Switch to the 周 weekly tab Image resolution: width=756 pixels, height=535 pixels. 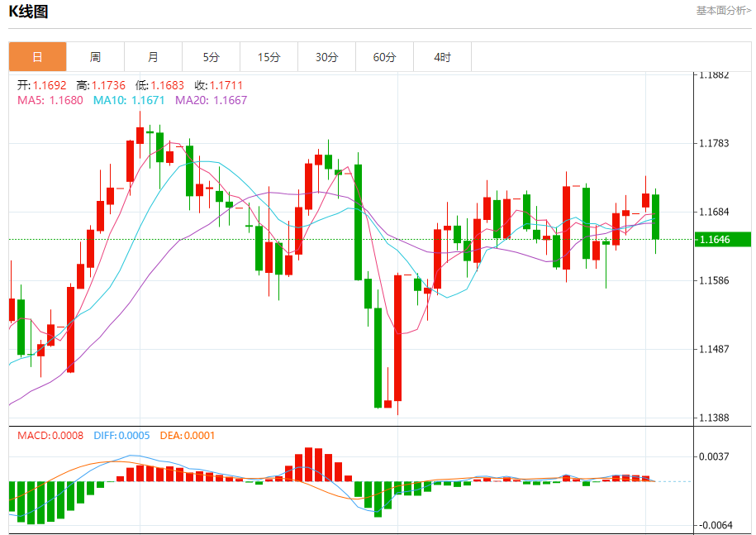pyautogui.click(x=95, y=57)
